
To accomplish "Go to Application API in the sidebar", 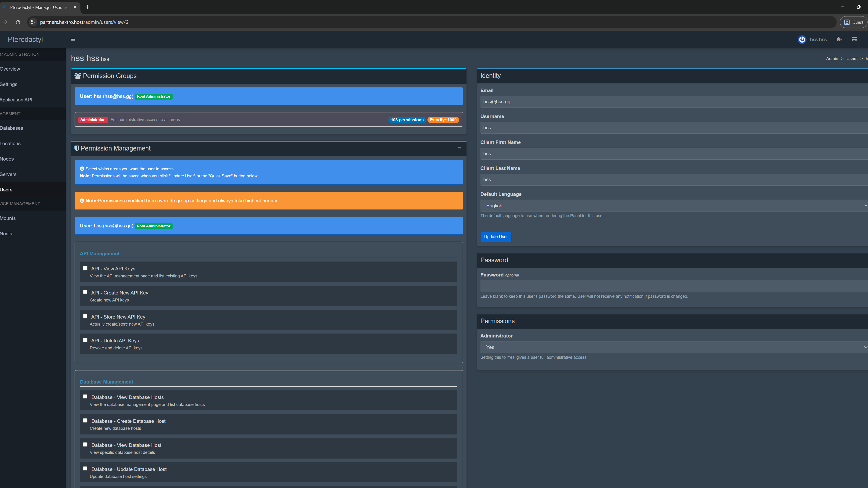I will click(x=16, y=100).
